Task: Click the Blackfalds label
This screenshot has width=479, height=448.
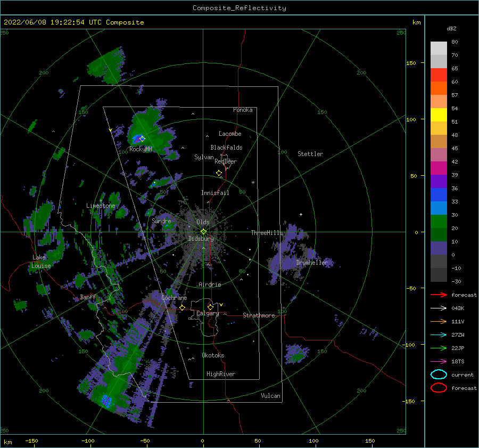Action: (x=226, y=148)
